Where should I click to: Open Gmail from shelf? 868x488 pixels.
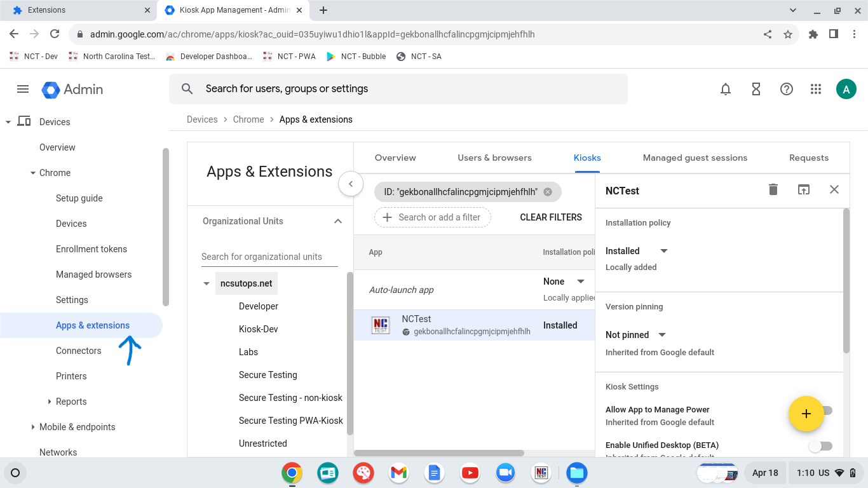click(398, 473)
